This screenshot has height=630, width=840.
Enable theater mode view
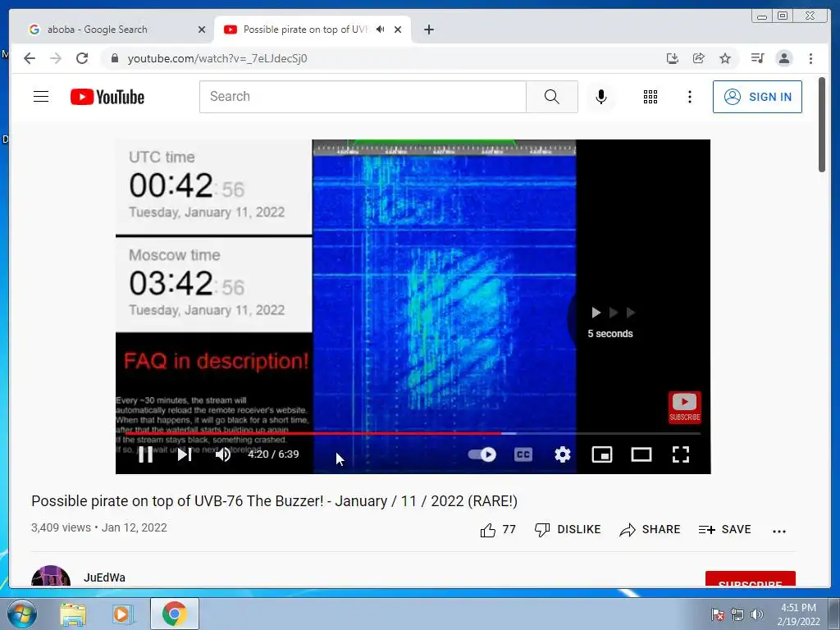[641, 454]
